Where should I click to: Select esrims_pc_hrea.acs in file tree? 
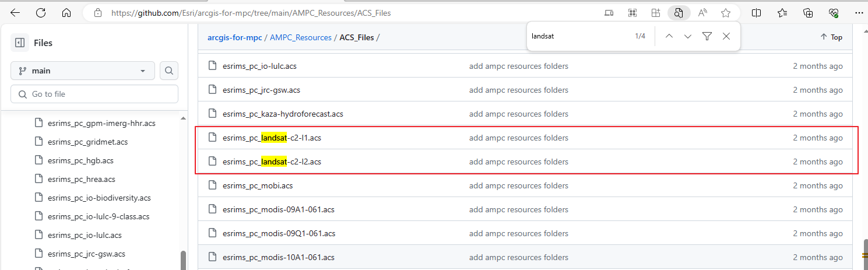coord(82,179)
